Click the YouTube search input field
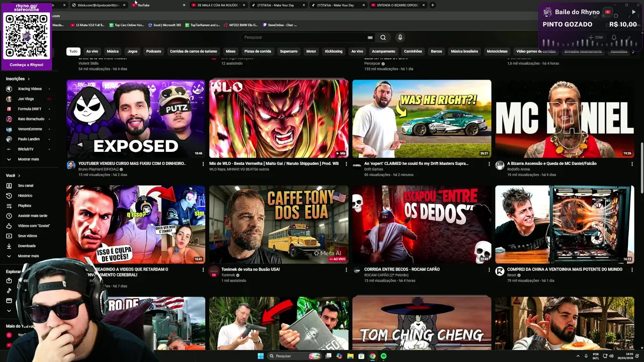 (304, 37)
